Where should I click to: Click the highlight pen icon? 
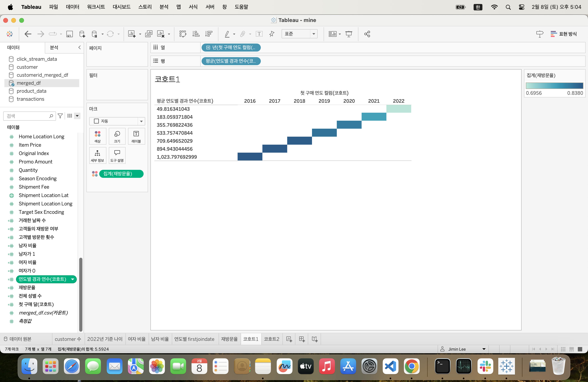(x=227, y=34)
